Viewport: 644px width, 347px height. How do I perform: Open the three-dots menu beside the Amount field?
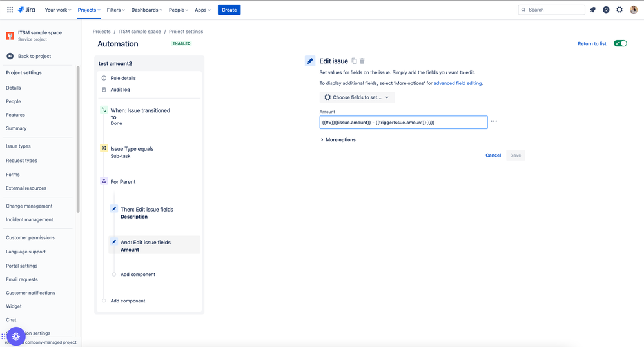tap(494, 121)
